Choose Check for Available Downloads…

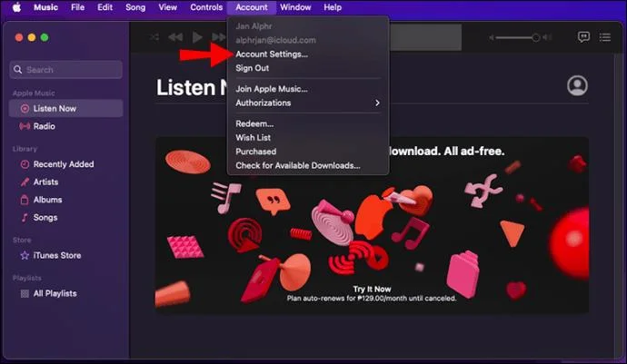coord(308,165)
